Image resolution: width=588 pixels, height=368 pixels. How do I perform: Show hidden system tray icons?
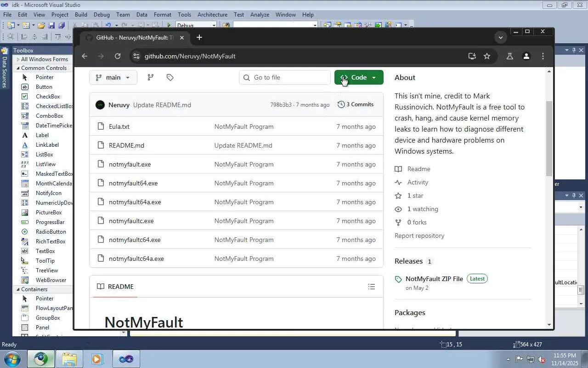(x=508, y=359)
